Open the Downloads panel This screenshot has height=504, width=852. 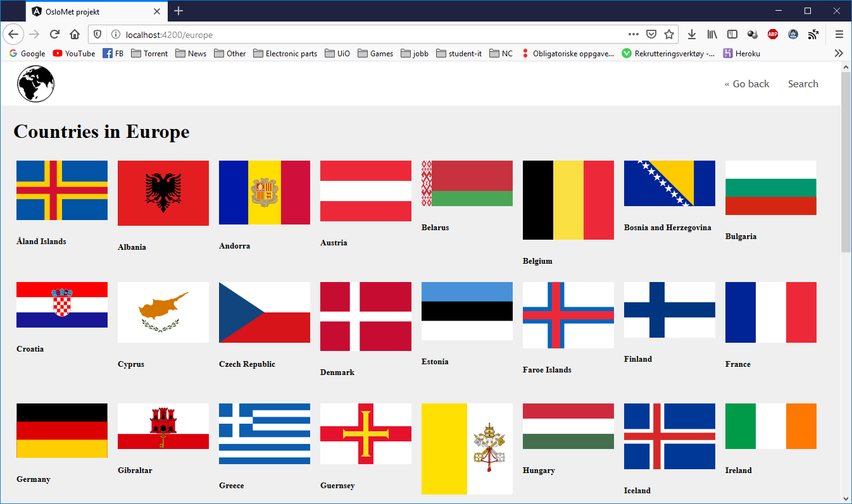click(691, 34)
